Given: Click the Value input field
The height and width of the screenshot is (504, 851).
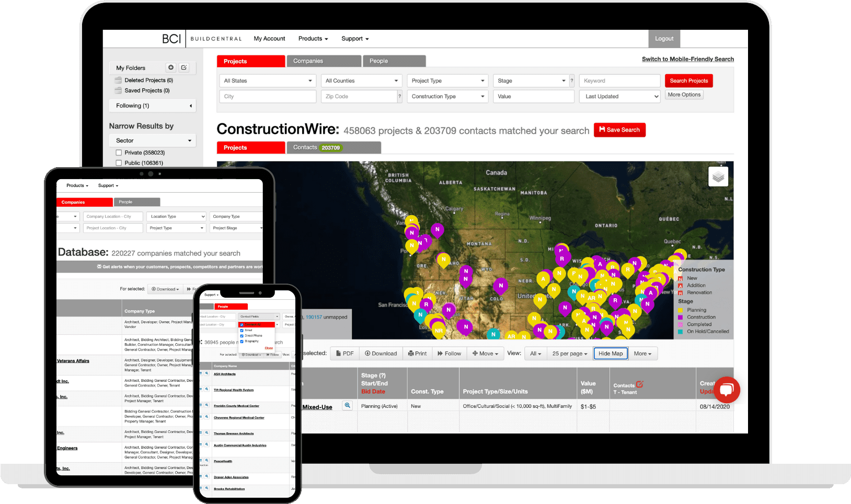Looking at the screenshot, I should tap(534, 96).
